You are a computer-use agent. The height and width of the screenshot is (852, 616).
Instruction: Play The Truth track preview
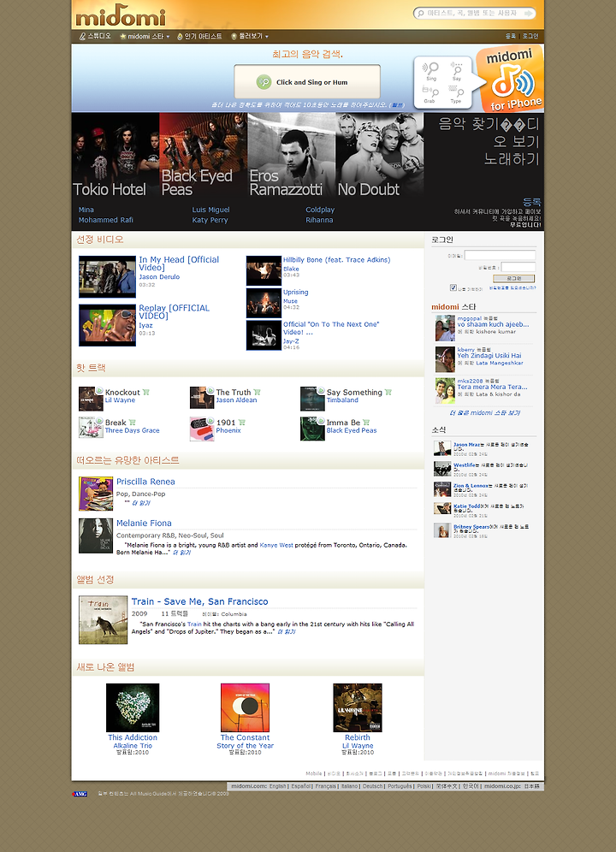click(210, 391)
